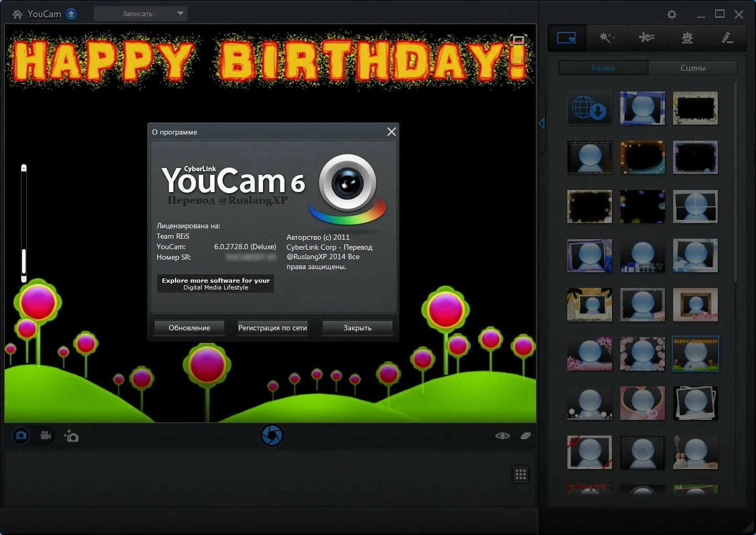The height and width of the screenshot is (535, 756).
Task: Select video capture mode
Action: (46, 436)
